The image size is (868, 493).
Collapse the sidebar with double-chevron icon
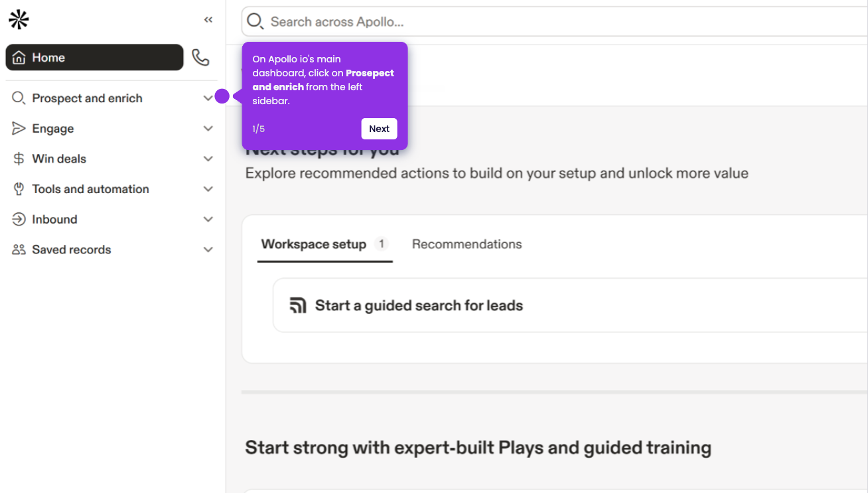[208, 20]
